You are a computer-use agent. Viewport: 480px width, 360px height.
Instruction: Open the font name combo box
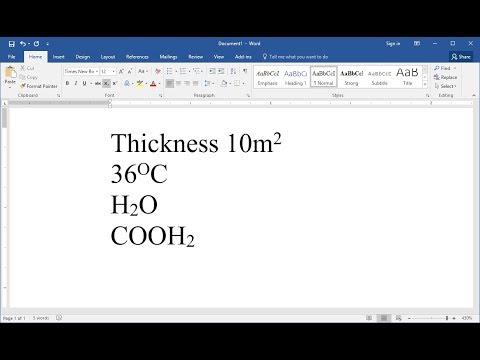[x=81, y=71]
